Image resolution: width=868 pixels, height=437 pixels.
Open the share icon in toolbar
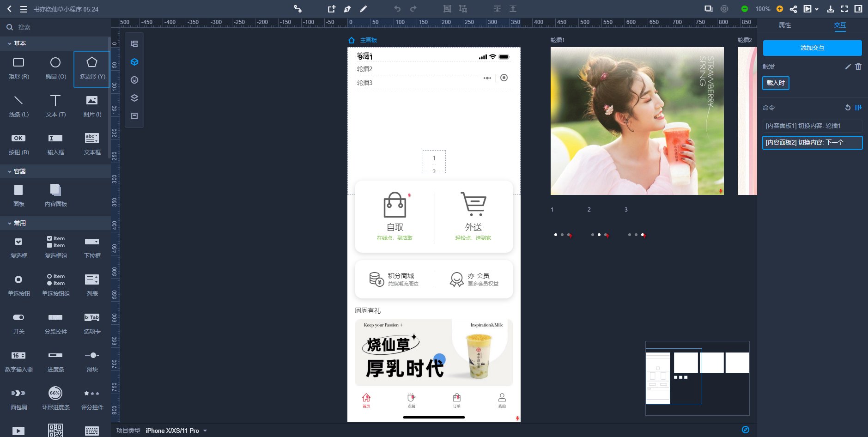(x=793, y=9)
